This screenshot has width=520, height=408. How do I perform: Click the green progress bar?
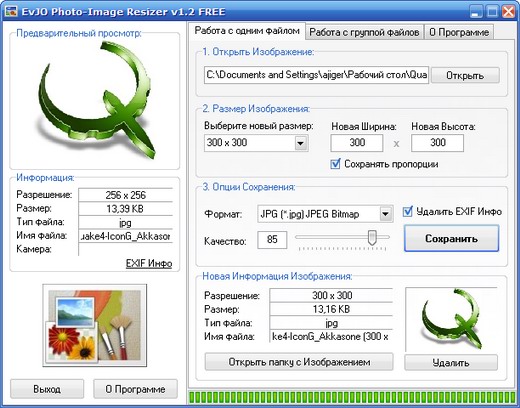[352, 397]
